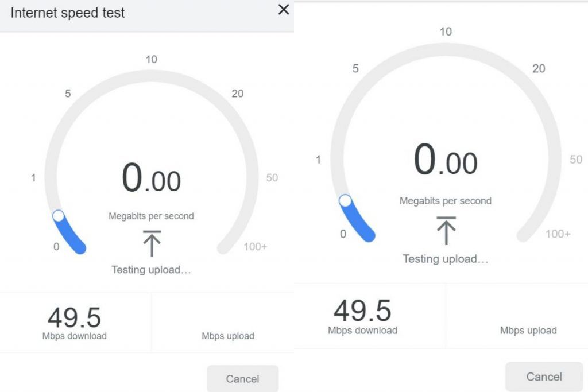Cancel the speed test

click(242, 378)
